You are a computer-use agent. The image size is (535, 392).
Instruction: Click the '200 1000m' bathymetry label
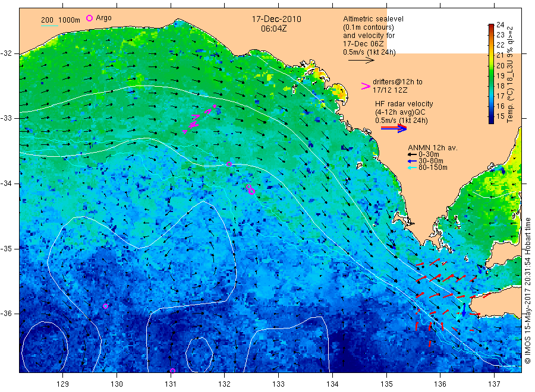pyautogui.click(x=61, y=20)
